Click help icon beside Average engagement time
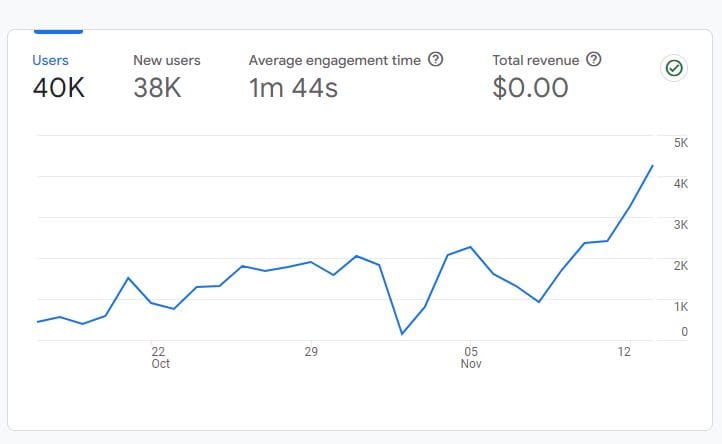This screenshot has height=444, width=722. (435, 60)
